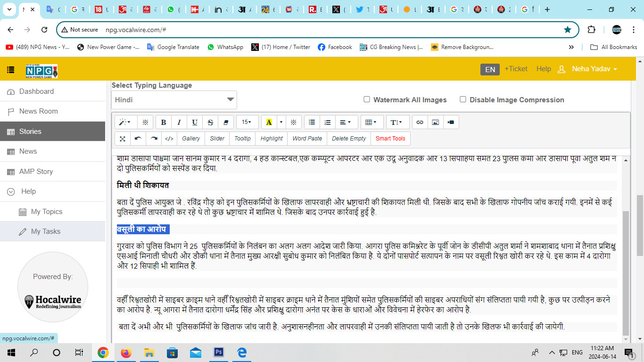Insert an unordered bullet list
Image resolution: width=644 pixels, height=362 pixels.
(x=312, y=123)
